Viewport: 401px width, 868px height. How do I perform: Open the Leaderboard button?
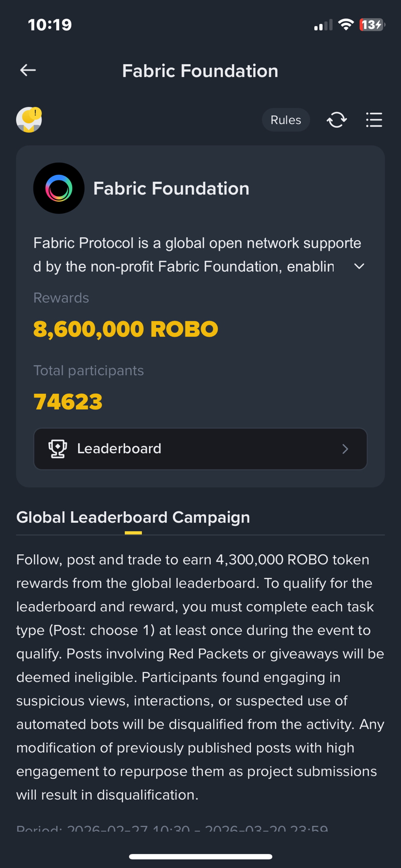[x=200, y=449]
